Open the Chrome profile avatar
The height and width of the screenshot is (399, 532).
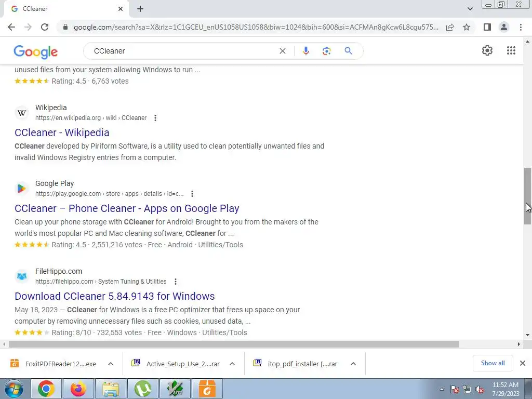tap(504, 27)
